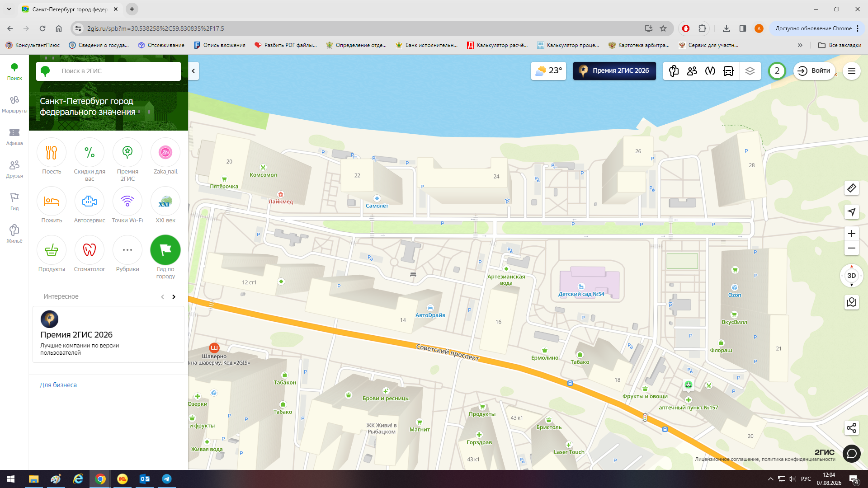This screenshot has width=868, height=488.
Task: Open Премия 2ГИС 2026 banner button
Action: tap(614, 71)
